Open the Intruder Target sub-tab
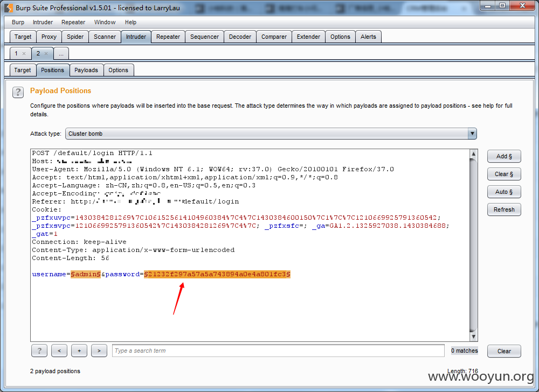The width and height of the screenshot is (539, 392). pos(22,70)
